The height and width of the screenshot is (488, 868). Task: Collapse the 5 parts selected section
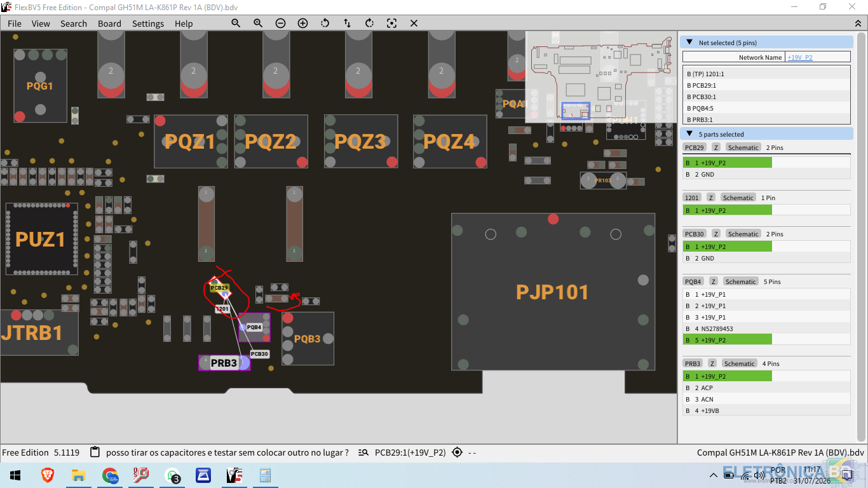(689, 134)
